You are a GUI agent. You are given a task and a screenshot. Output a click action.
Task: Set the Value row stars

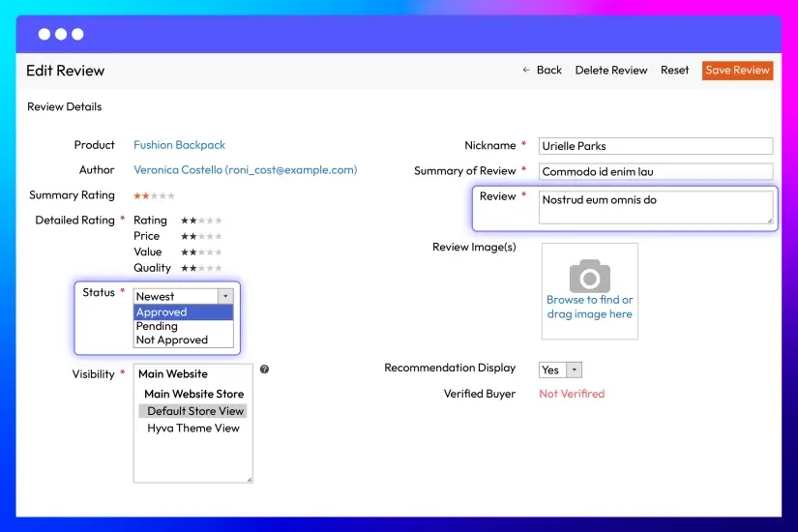click(201, 252)
